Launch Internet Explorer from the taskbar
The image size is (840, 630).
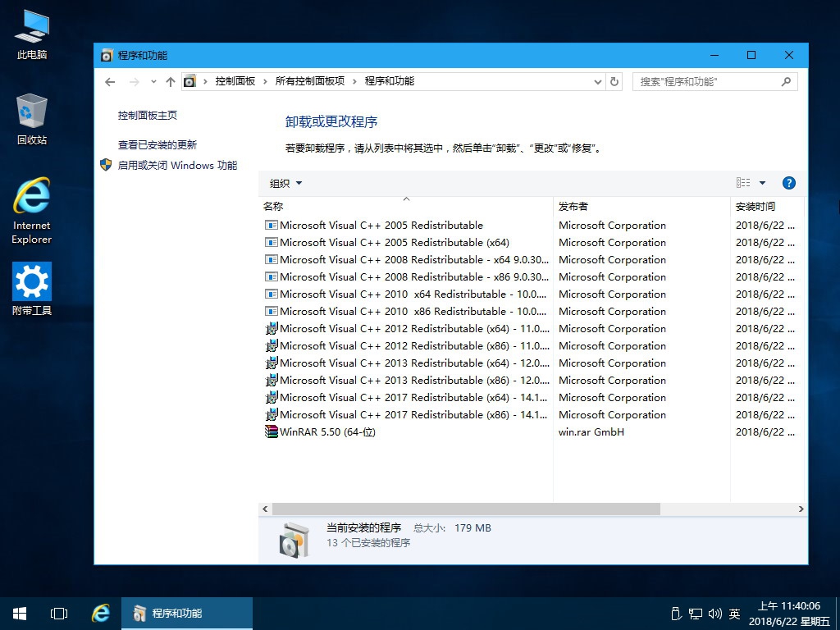pyautogui.click(x=100, y=614)
